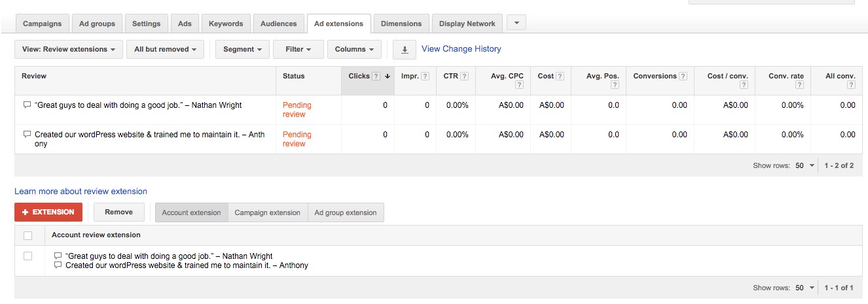Open help tooltip for Conv. rate column
Image resolution: width=868 pixels, height=304 pixels.
pyautogui.click(x=799, y=85)
